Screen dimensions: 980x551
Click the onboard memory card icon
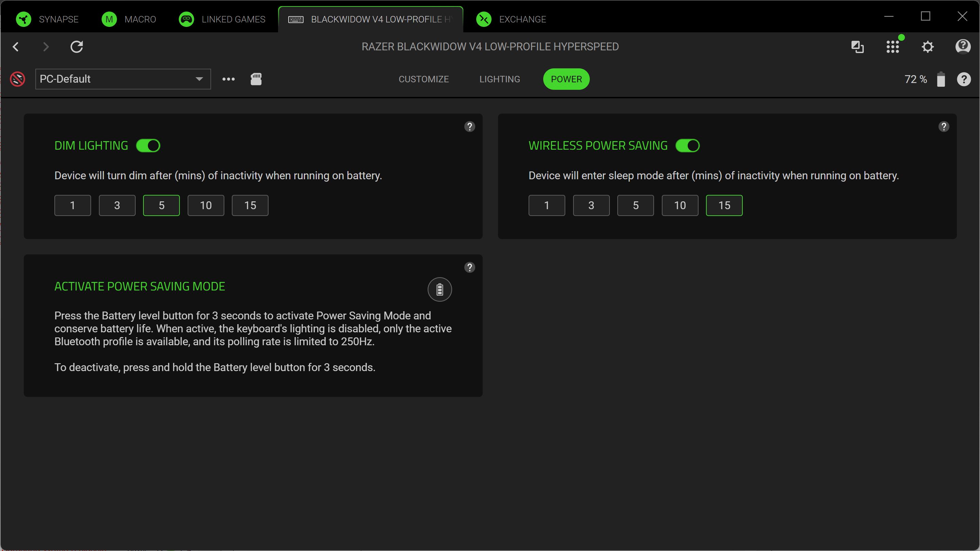pos(256,79)
